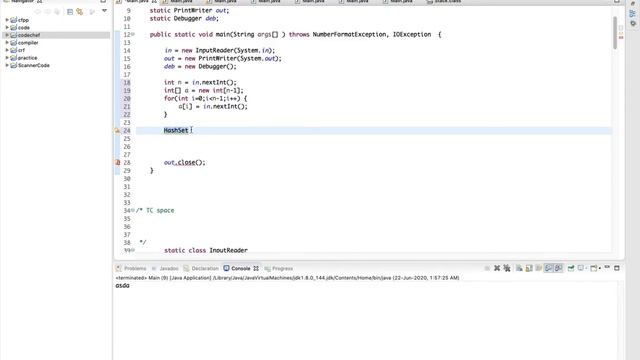Clear the console output
The image size is (640, 360).
[519, 268]
